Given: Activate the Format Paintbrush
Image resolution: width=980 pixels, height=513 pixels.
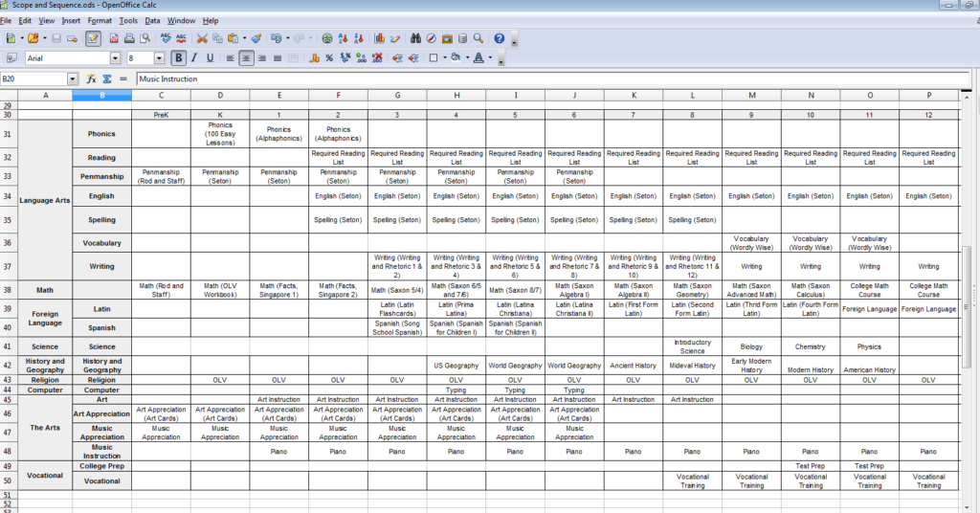Looking at the screenshot, I should [x=256, y=38].
